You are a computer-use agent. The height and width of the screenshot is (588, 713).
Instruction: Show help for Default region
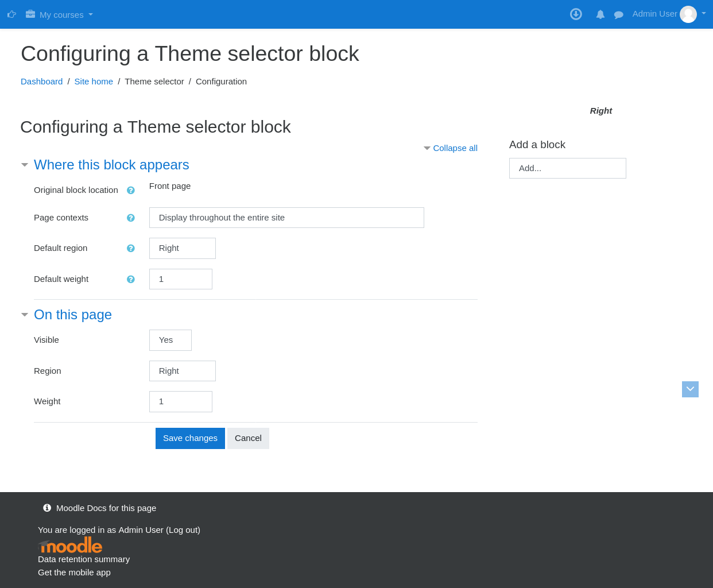tap(131, 248)
